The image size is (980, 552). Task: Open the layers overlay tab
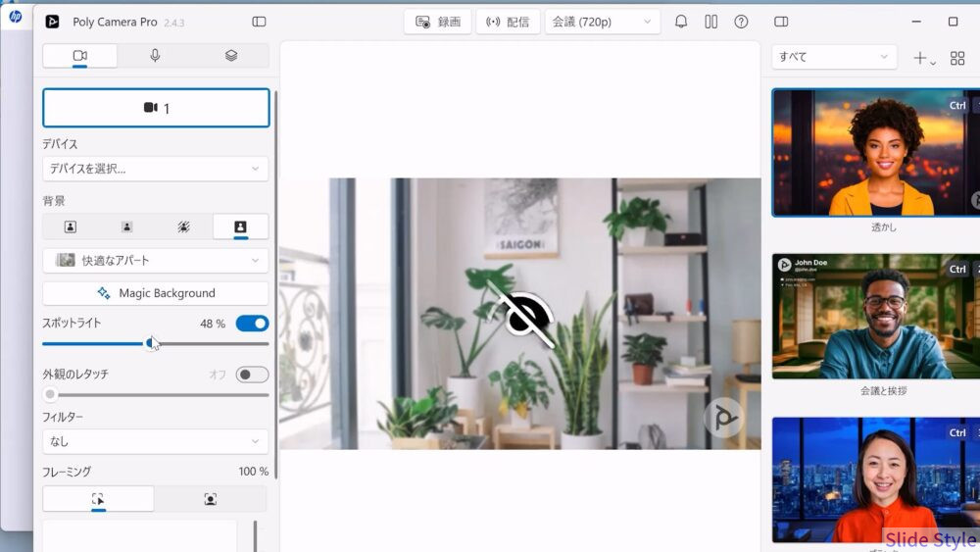pos(231,56)
